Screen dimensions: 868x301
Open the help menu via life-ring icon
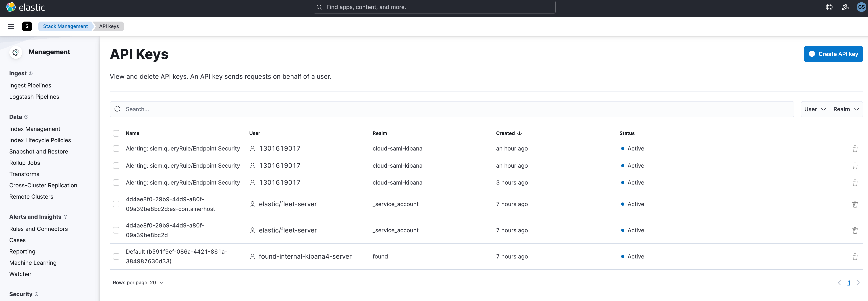pos(829,7)
